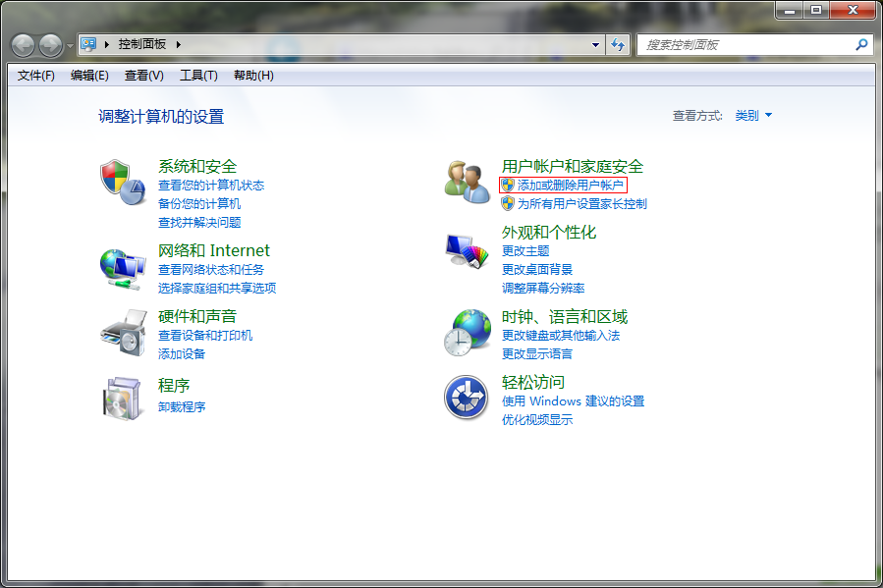The image size is (883, 588).
Task: Click the Forward navigation arrow button
Action: (x=51, y=45)
